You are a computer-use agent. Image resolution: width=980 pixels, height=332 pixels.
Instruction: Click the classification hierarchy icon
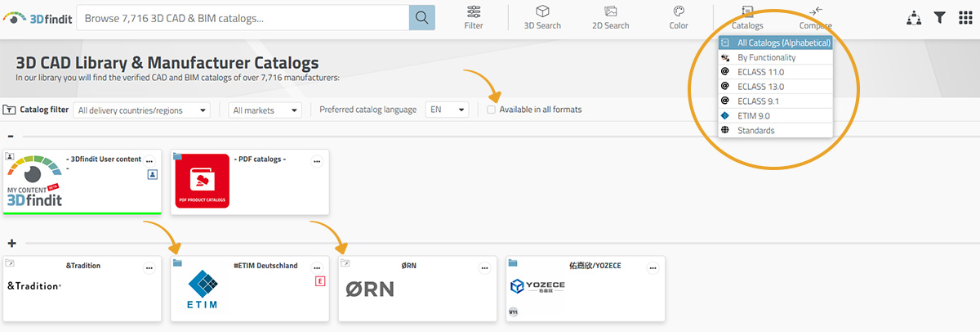914,17
